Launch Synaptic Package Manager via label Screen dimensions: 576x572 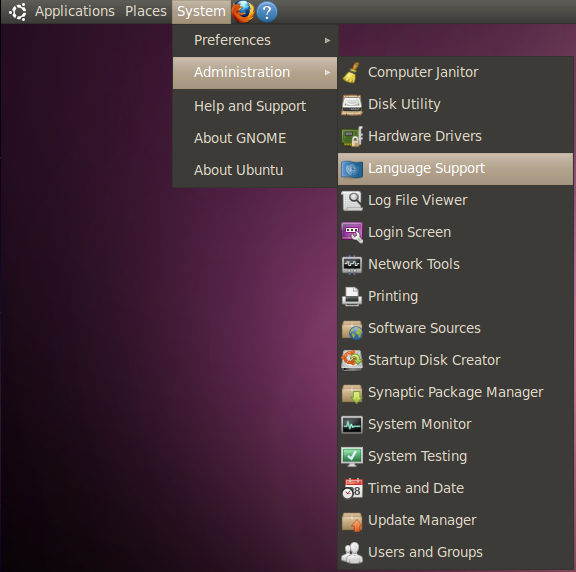456,393
